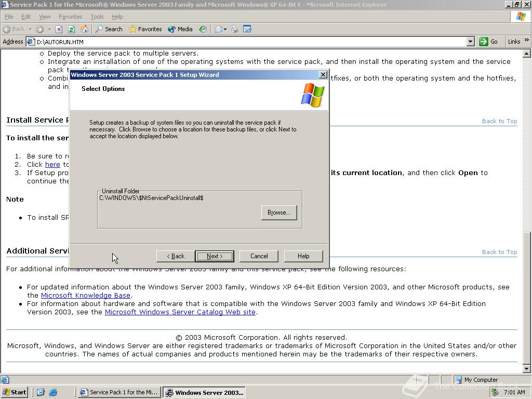532x399 pixels.
Task: Click the 7:01 AM system clock
Action: (x=514, y=392)
